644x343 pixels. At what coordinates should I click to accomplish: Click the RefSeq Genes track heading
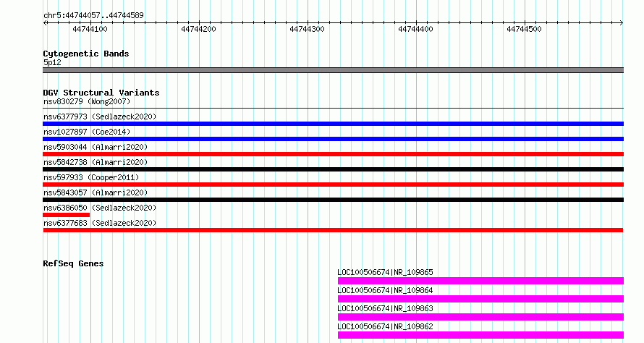coord(73,263)
